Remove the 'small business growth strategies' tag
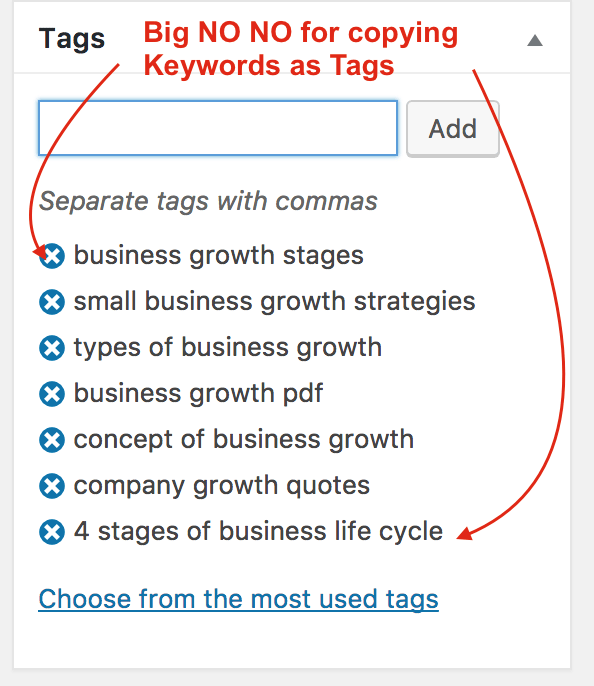 pyautogui.click(x=52, y=302)
